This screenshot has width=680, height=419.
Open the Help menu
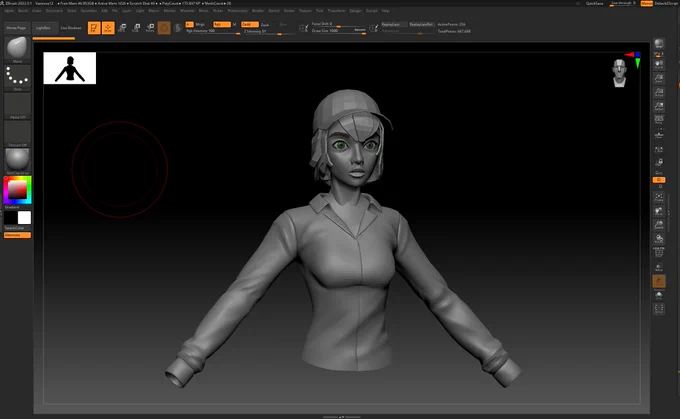point(386,10)
